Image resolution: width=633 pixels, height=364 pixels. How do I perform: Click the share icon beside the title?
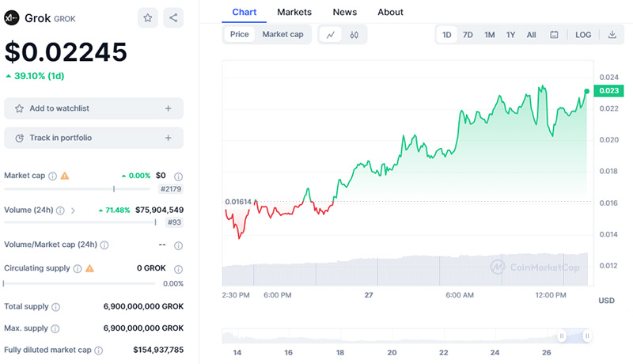click(x=173, y=17)
